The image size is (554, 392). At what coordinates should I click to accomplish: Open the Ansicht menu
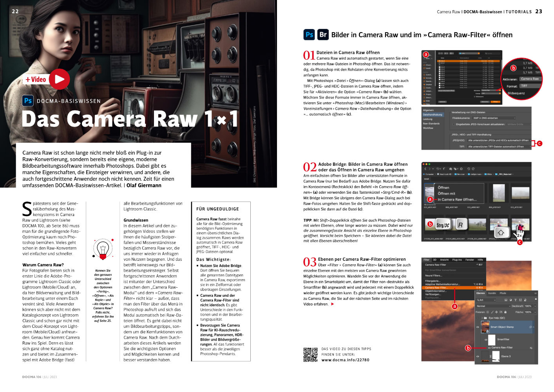tap(444, 260)
